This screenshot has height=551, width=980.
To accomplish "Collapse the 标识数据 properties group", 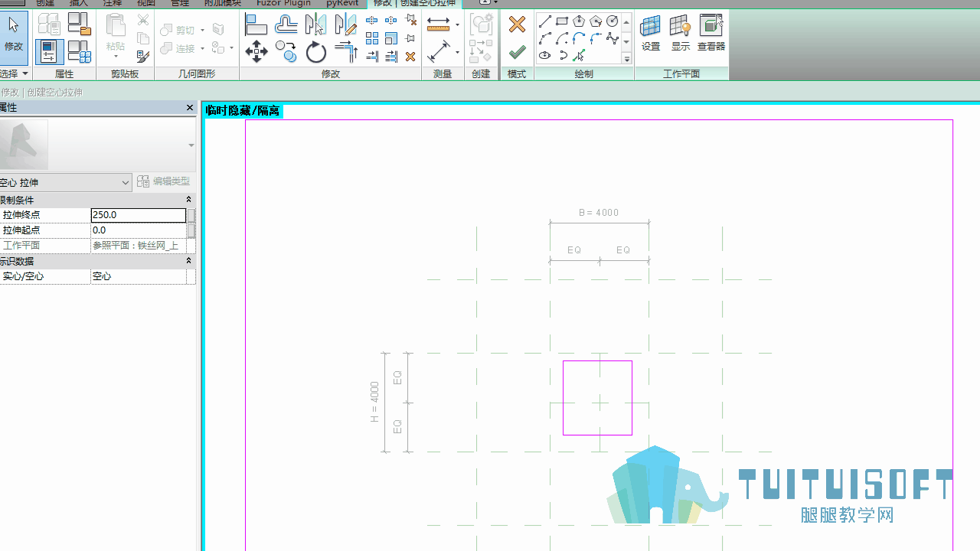I will pyautogui.click(x=188, y=261).
